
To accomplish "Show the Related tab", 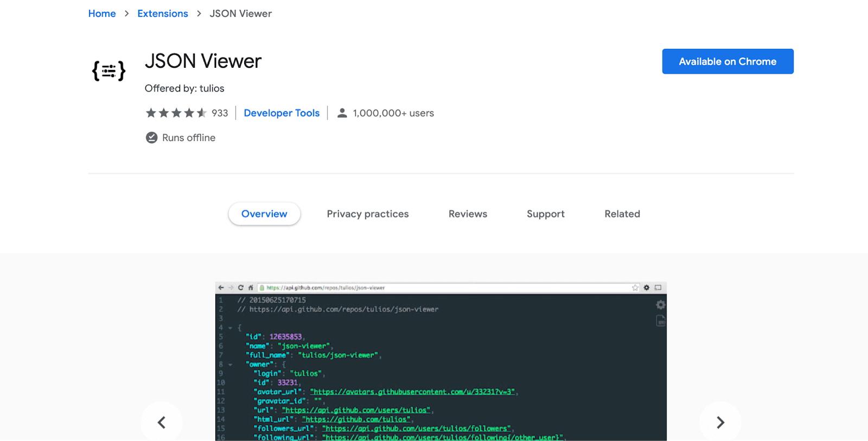I will pyautogui.click(x=622, y=214).
